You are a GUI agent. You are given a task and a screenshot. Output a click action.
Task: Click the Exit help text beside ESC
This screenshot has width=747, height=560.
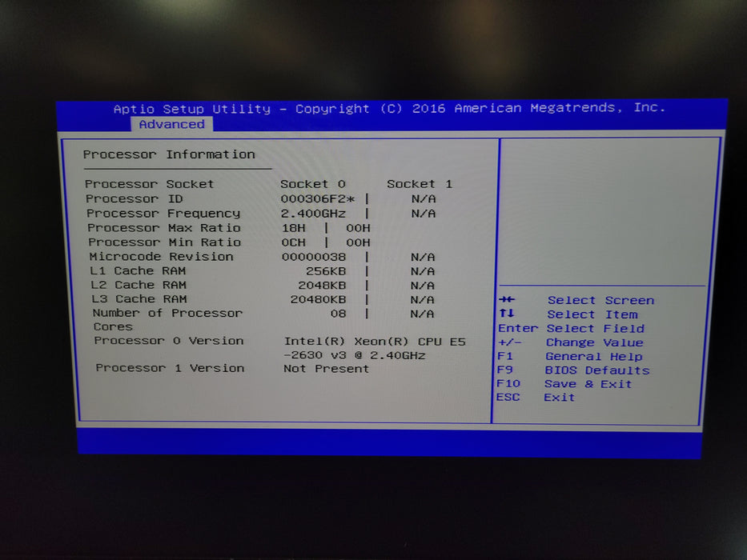tap(560, 397)
